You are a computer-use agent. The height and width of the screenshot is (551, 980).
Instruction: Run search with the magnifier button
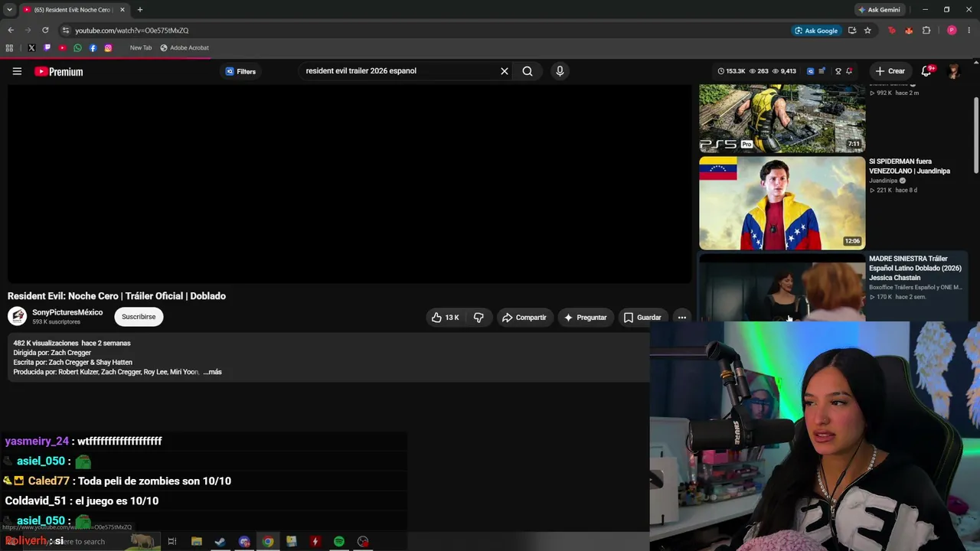click(x=528, y=71)
